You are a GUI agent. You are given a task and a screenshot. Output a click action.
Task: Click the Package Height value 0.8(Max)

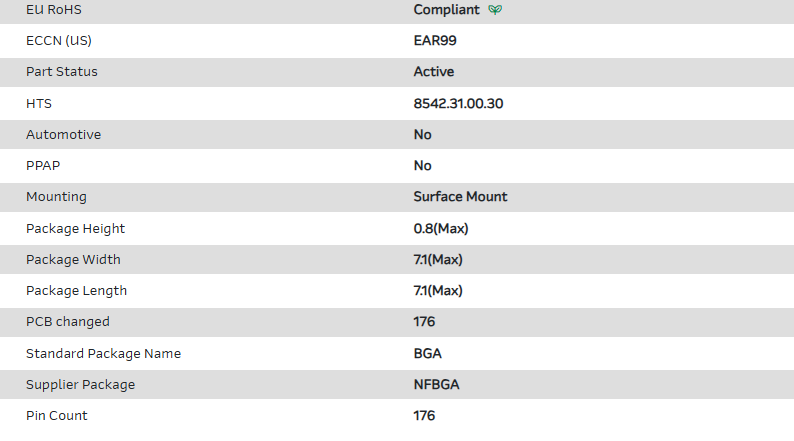point(441,228)
